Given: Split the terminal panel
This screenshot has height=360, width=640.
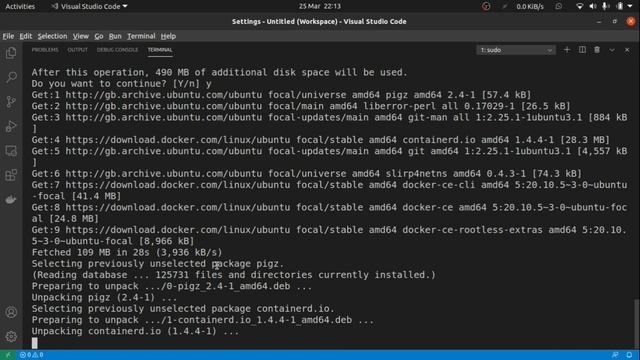Looking at the screenshot, I should (582, 50).
